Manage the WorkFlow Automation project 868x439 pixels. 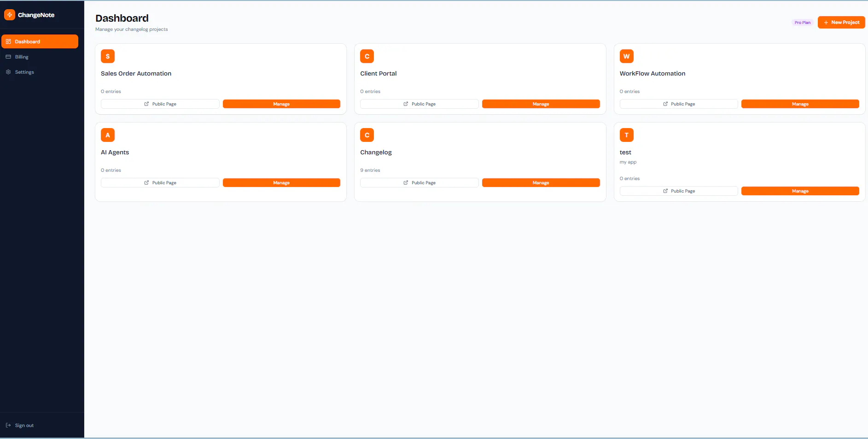point(800,104)
